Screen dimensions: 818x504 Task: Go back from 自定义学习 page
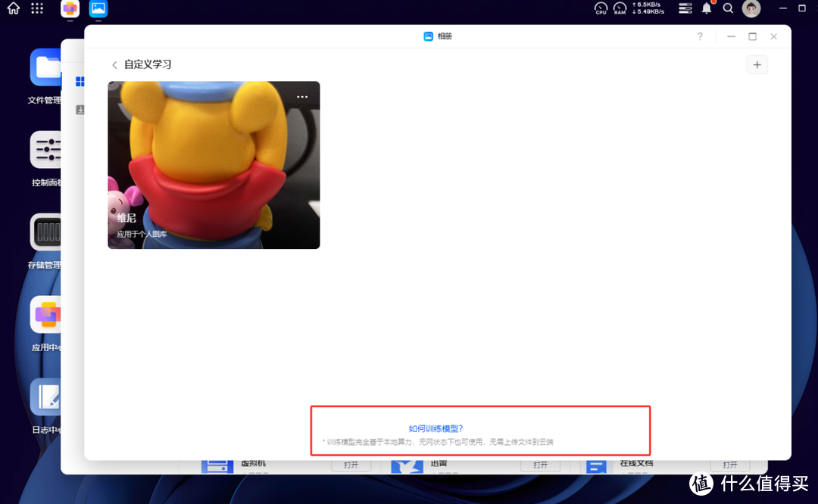click(x=114, y=65)
